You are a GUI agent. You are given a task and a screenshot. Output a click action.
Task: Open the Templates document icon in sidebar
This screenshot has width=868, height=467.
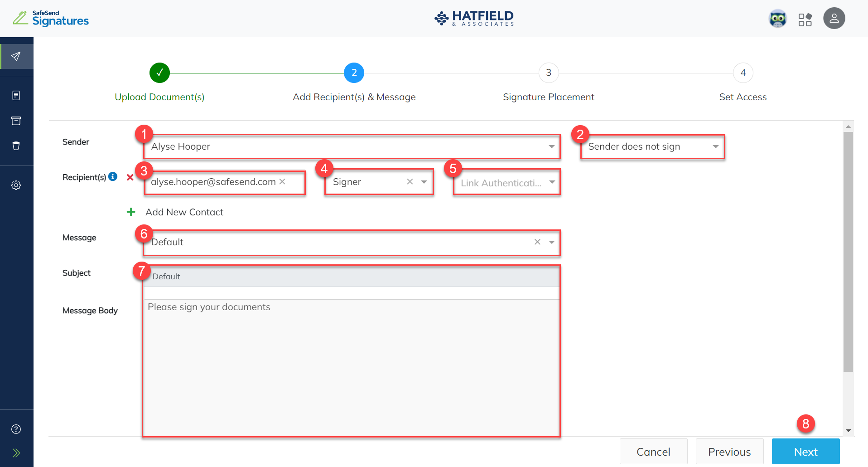(16, 95)
